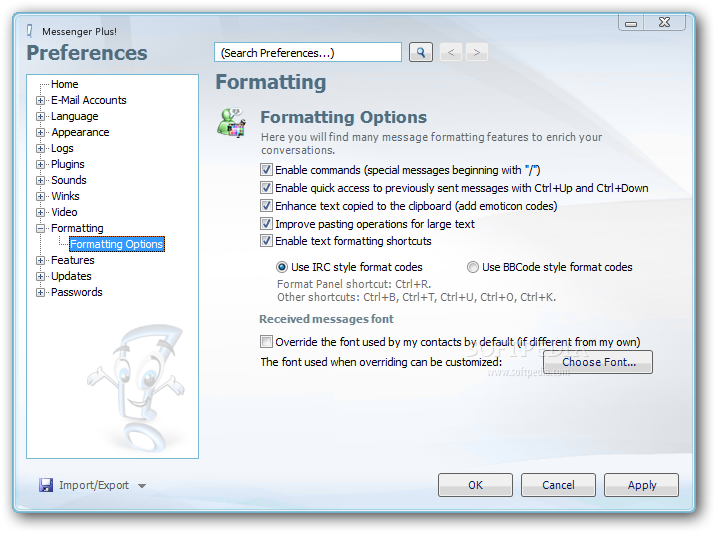Click the Cancel button
The height and width of the screenshot is (533, 716).
point(558,485)
